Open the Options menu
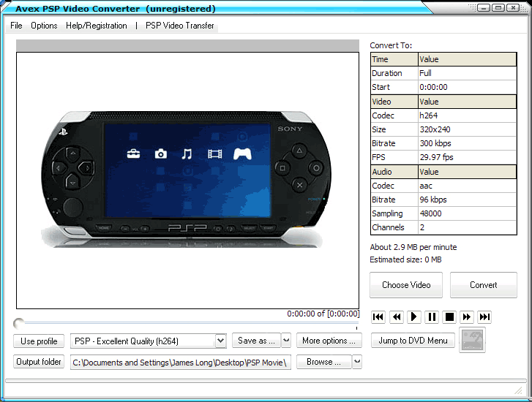Viewport: 532px width, 402px height. [x=44, y=26]
